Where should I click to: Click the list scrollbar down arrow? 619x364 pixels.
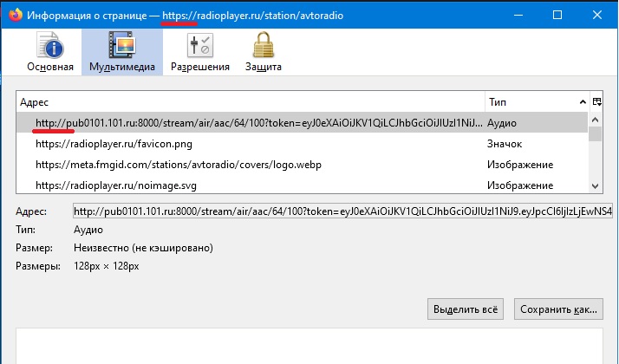click(596, 186)
